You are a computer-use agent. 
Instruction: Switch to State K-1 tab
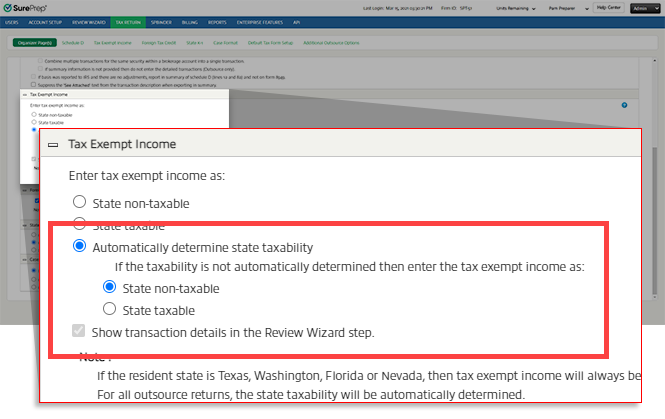[195, 43]
